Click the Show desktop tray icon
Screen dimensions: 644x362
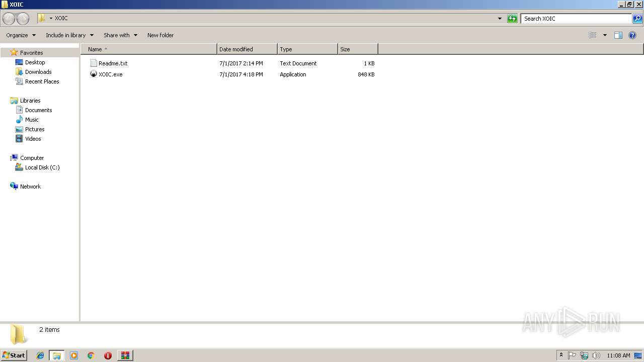[638, 355]
